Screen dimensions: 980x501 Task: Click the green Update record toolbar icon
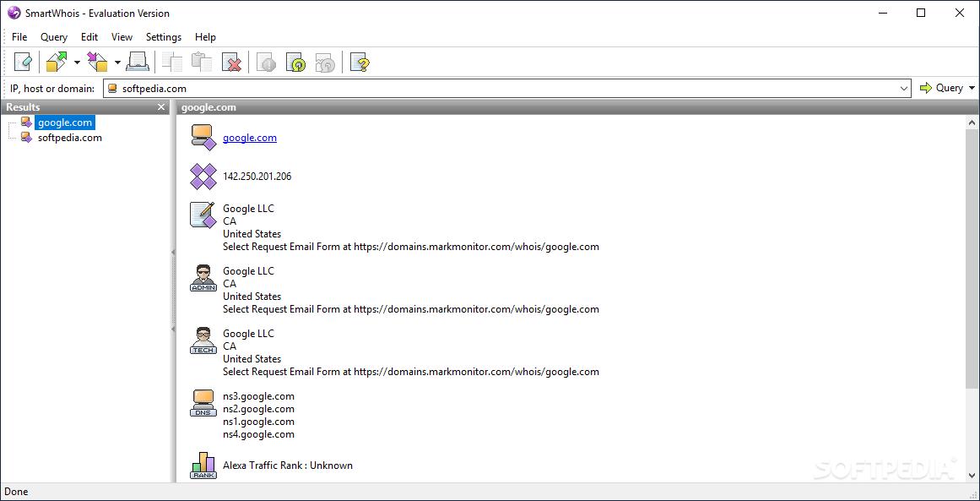point(296,62)
